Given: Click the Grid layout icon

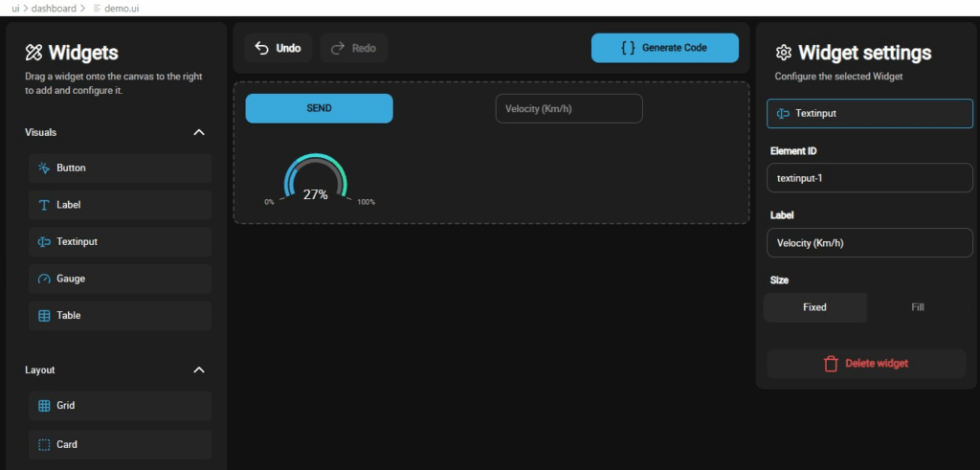Looking at the screenshot, I should point(44,406).
